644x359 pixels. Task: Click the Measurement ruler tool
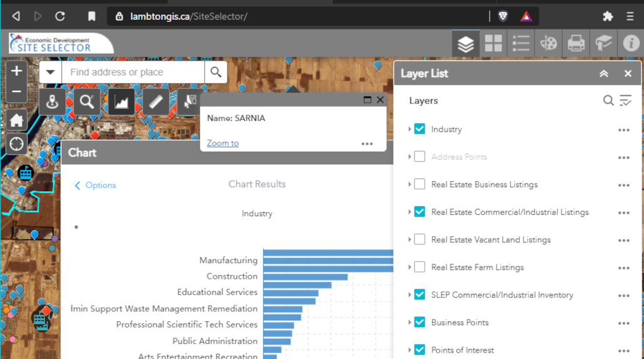pyautogui.click(x=155, y=101)
